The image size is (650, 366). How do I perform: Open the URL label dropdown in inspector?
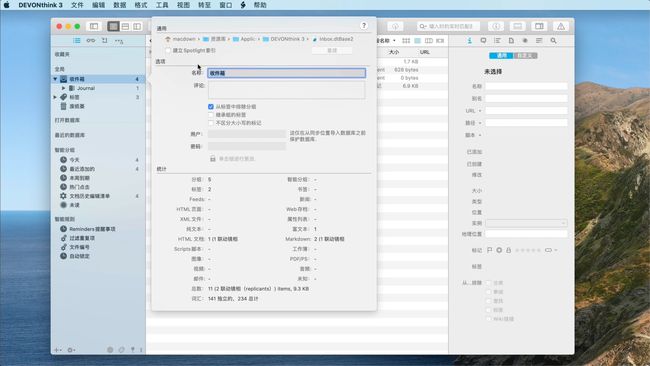point(473,111)
